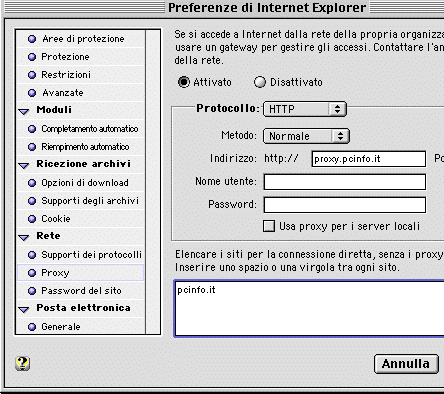Click the Rete section heading

[x=48, y=236]
